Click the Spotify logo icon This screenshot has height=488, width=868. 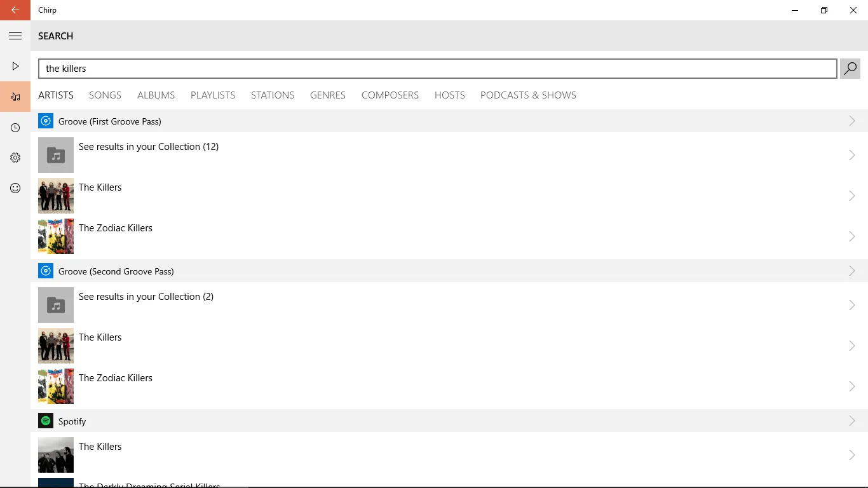46,421
